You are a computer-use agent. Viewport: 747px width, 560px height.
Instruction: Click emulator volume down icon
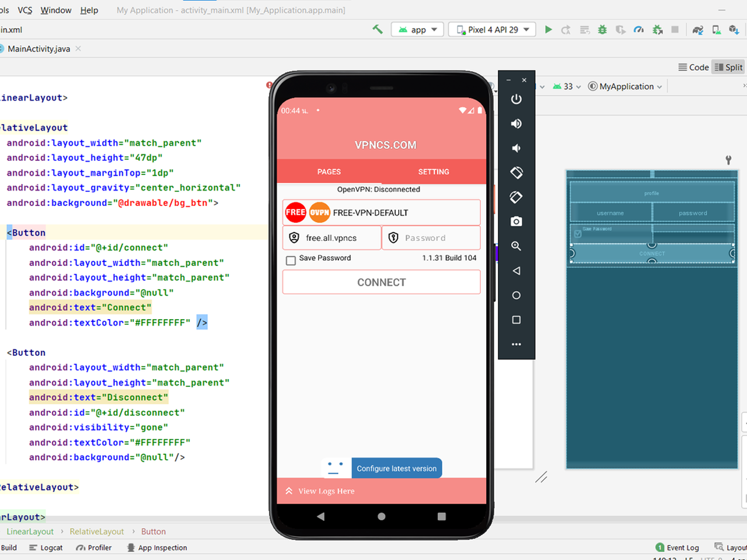(516, 148)
